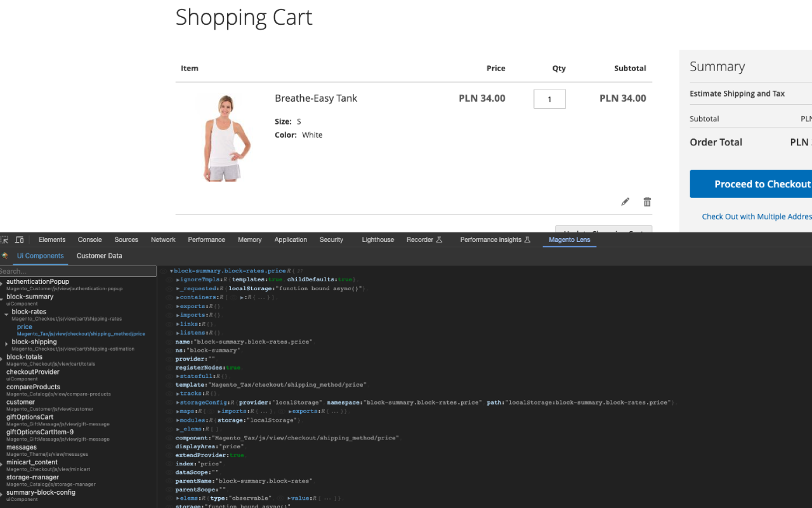The image size is (812, 508).
Task: Click the flask icon next to Recorder
Action: point(438,240)
